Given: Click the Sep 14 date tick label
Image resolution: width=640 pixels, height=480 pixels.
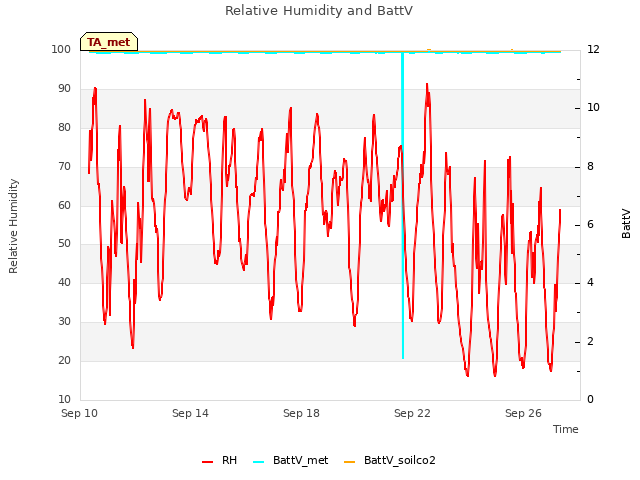Looking at the screenshot, I should point(190,413).
